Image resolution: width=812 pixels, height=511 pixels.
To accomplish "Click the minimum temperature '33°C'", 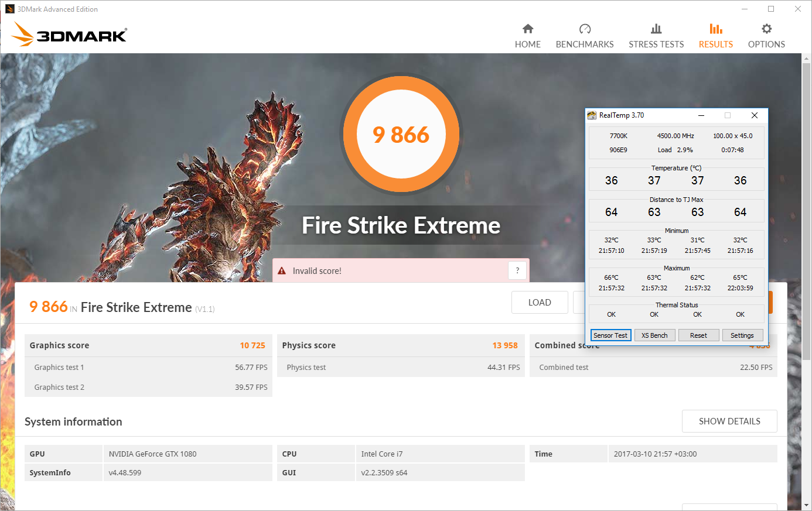I will pos(654,240).
